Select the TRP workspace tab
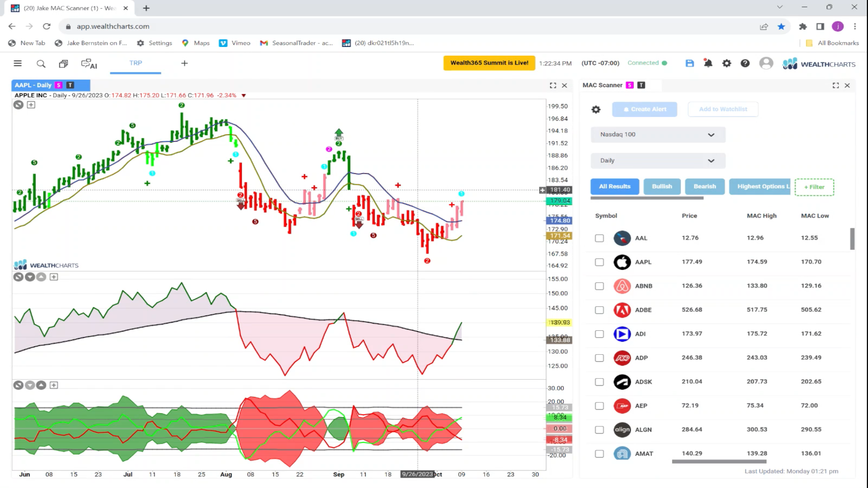Viewport: 868px width, 488px height. tap(136, 63)
